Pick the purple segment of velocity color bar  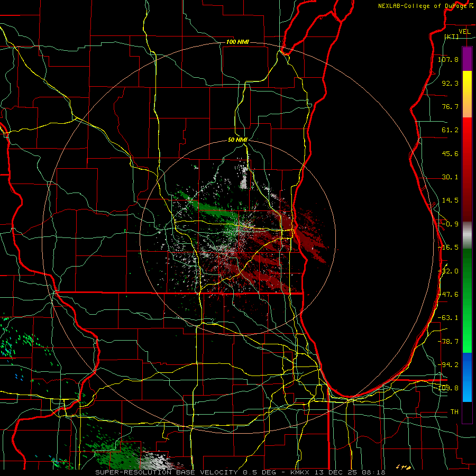click(467, 59)
